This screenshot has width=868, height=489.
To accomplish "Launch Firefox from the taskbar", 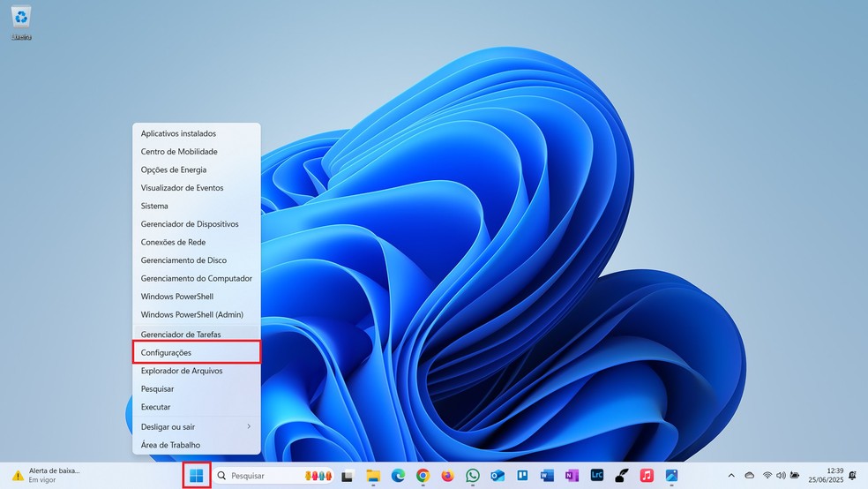I will [x=447, y=476].
